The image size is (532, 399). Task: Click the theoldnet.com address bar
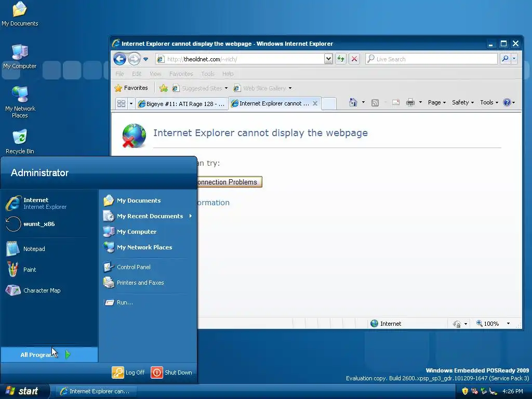click(240, 59)
